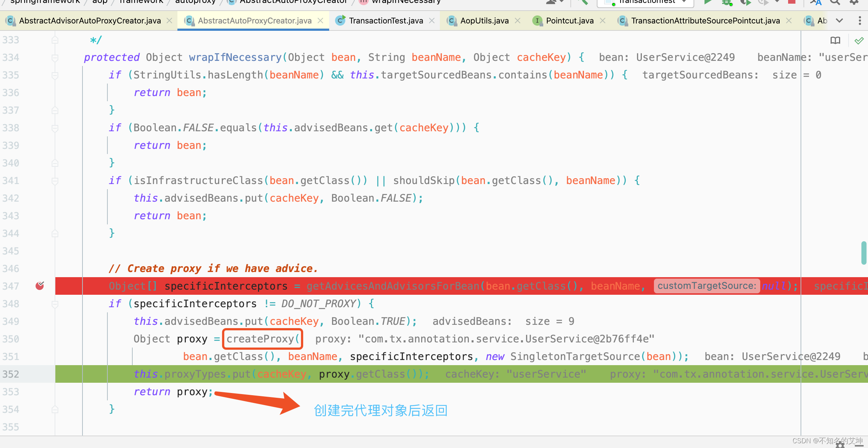This screenshot has height=448, width=868.
Task: Click the autoproxy breadcrumb segment
Action: click(195, 1)
